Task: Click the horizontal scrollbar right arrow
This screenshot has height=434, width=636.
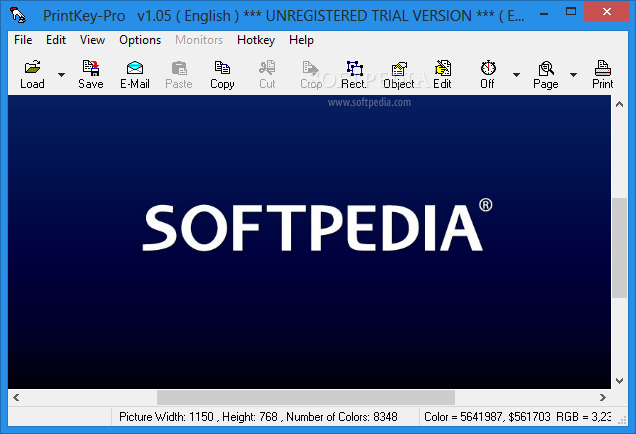Action: click(x=603, y=397)
